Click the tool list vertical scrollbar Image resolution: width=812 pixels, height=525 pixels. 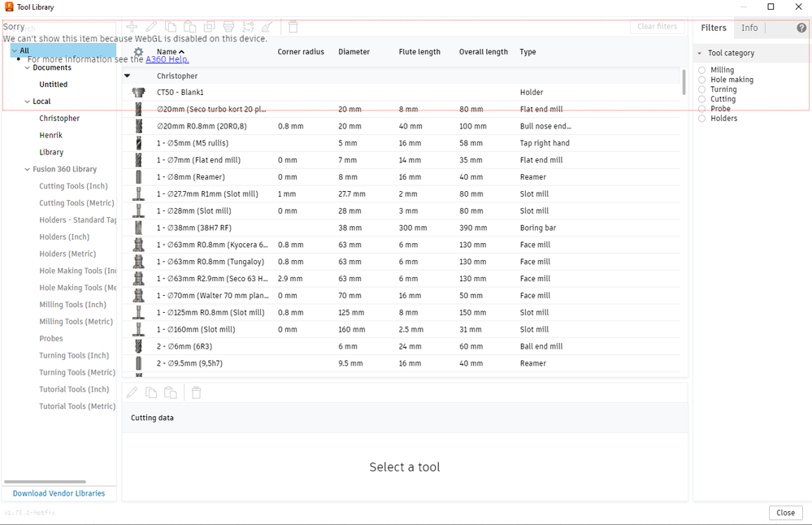(684, 83)
